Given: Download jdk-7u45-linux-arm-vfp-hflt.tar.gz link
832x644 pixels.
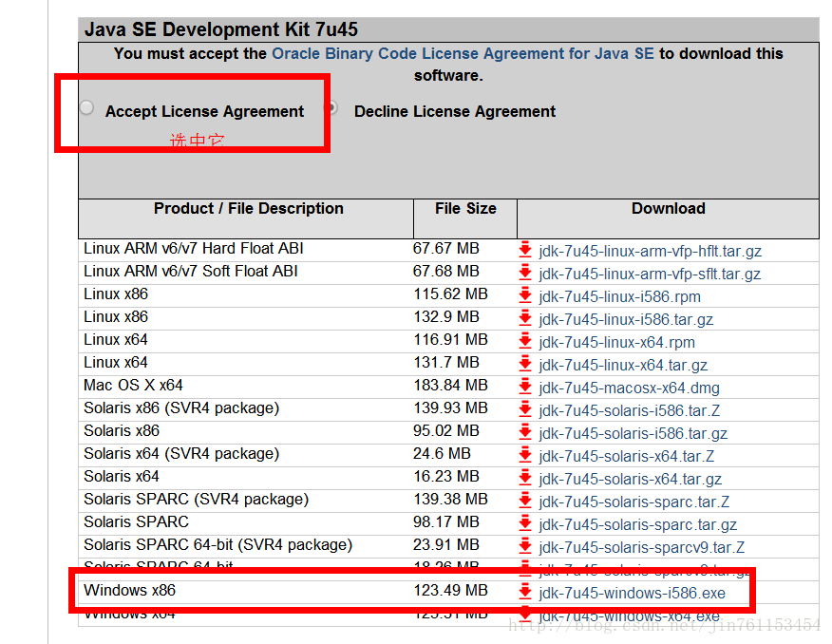Looking at the screenshot, I should [x=650, y=251].
